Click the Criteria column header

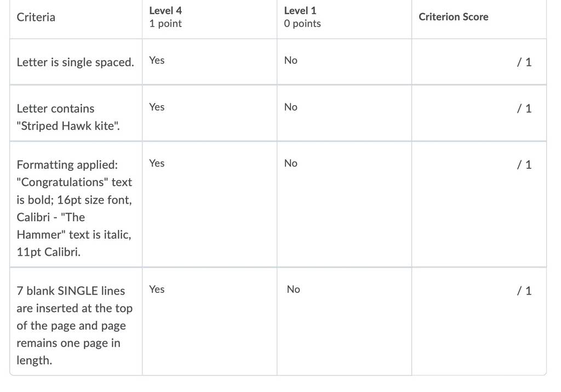[x=36, y=17]
